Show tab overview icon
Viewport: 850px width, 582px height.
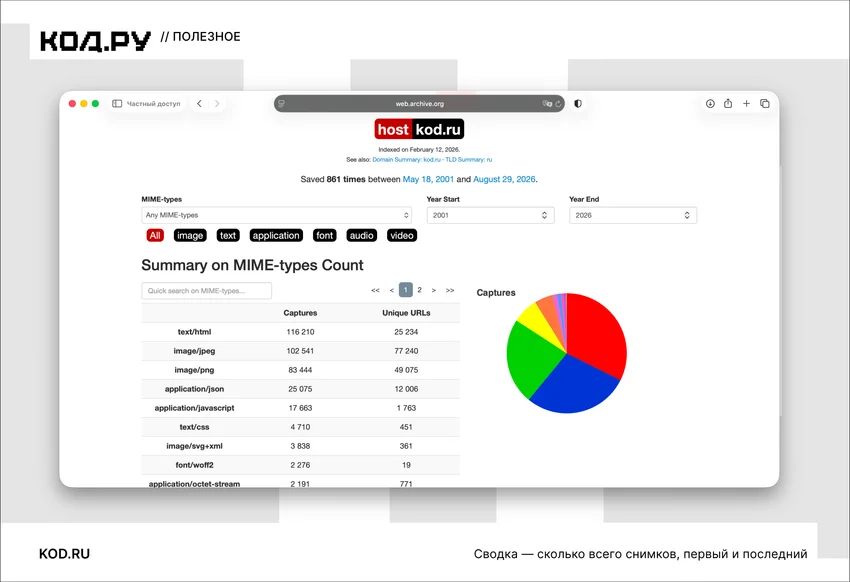[765, 104]
